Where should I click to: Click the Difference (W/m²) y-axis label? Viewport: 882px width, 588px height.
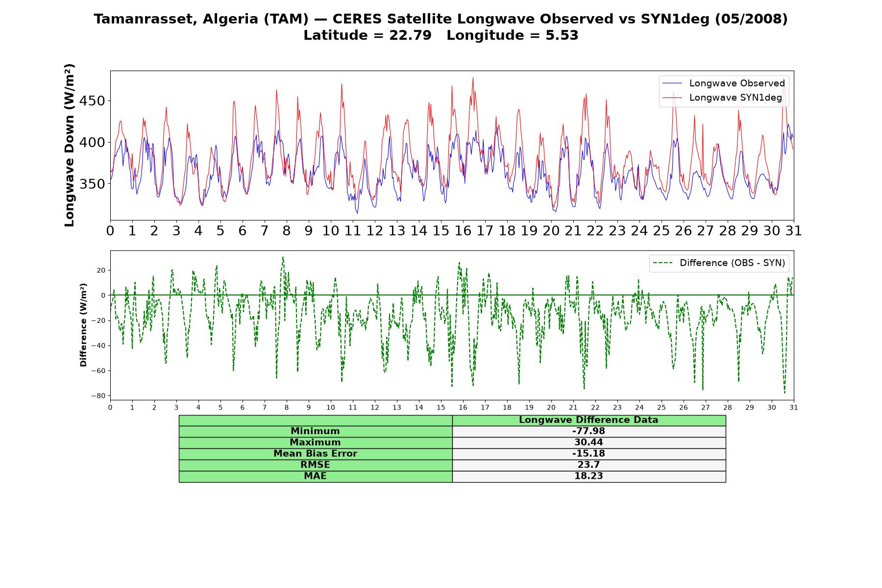pos(83,325)
